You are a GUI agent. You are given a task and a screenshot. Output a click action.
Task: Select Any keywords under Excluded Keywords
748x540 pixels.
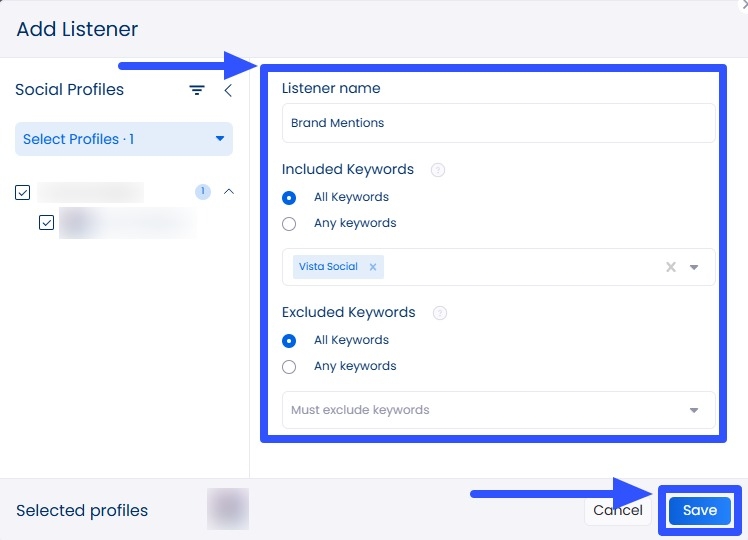[x=290, y=366]
